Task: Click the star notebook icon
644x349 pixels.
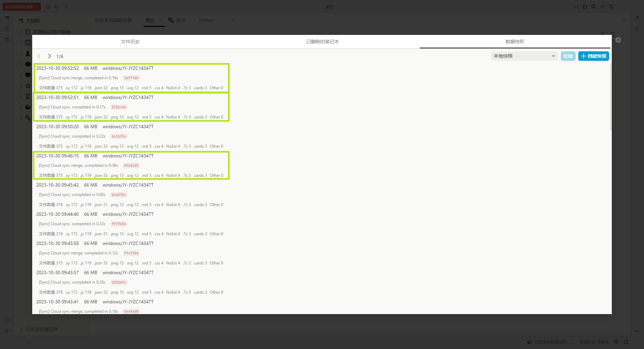Action: (28, 86)
